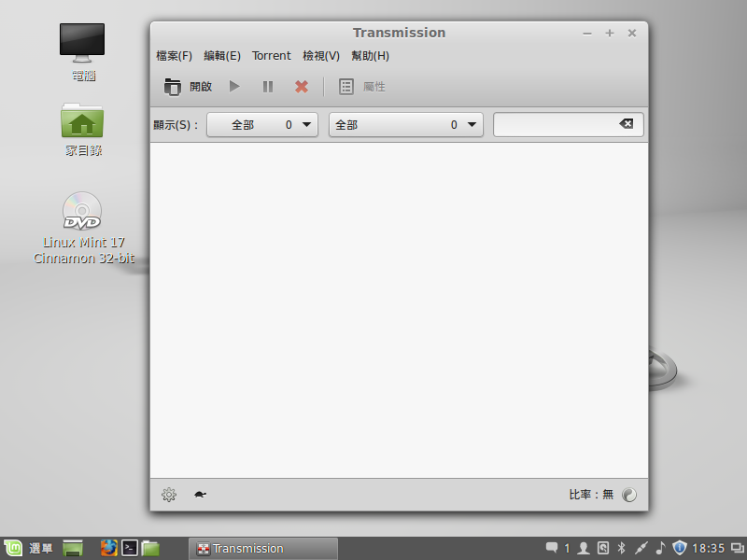The height and width of the screenshot is (560, 747).
Task: Open torrent Properties from the toolbar
Action: click(x=362, y=87)
